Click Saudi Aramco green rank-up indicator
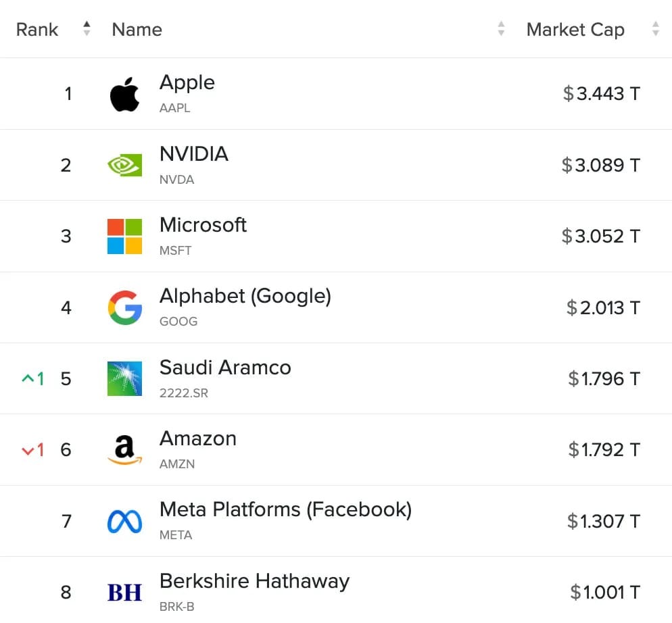672x623 pixels. pos(32,379)
